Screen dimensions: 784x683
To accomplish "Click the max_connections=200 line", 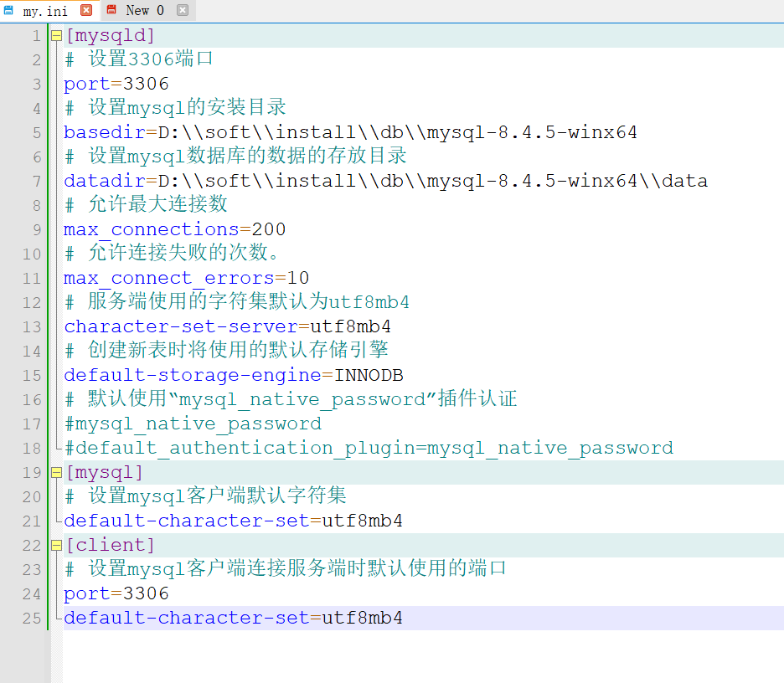I will click(174, 229).
